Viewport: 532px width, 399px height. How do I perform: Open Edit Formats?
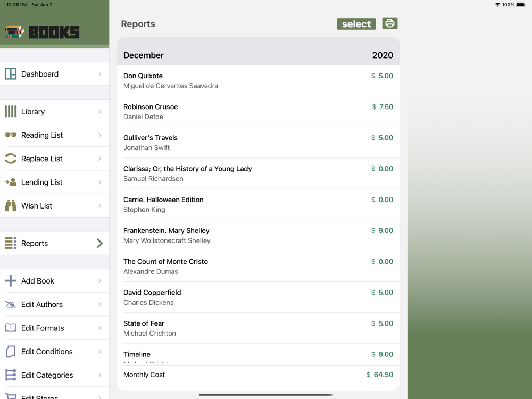(x=55, y=328)
